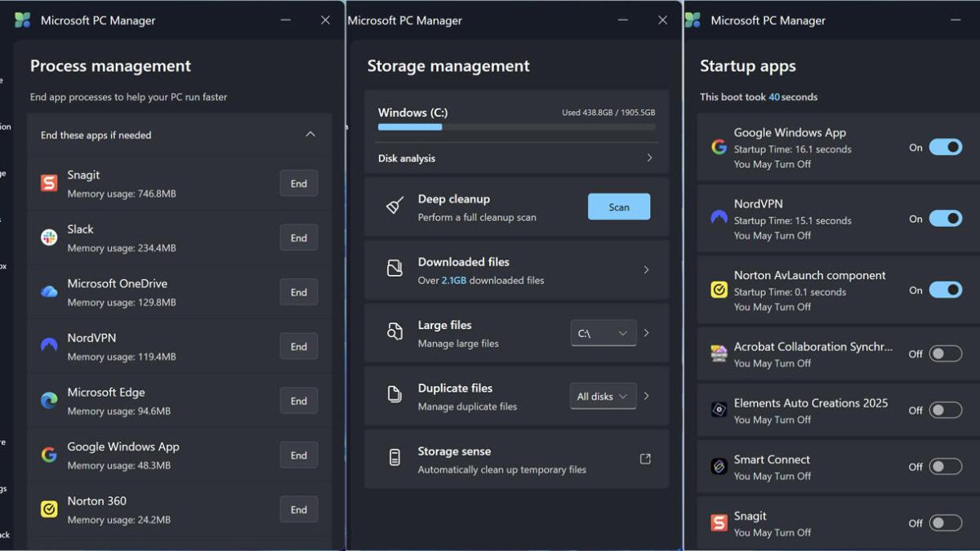Open Duplicate files chevron arrow
This screenshot has height=551, width=980.
click(x=646, y=396)
